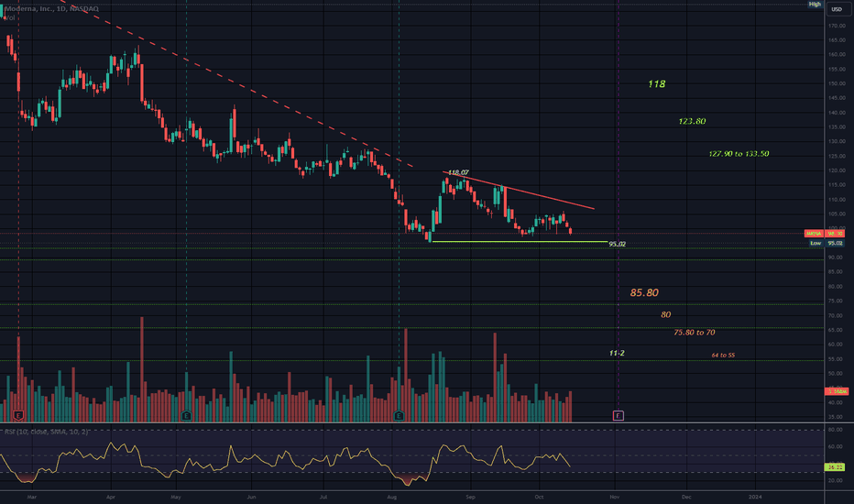Click the RSI 20.00 scale label
Image resolution: width=854 pixels, height=504 pixels.
coord(835,480)
